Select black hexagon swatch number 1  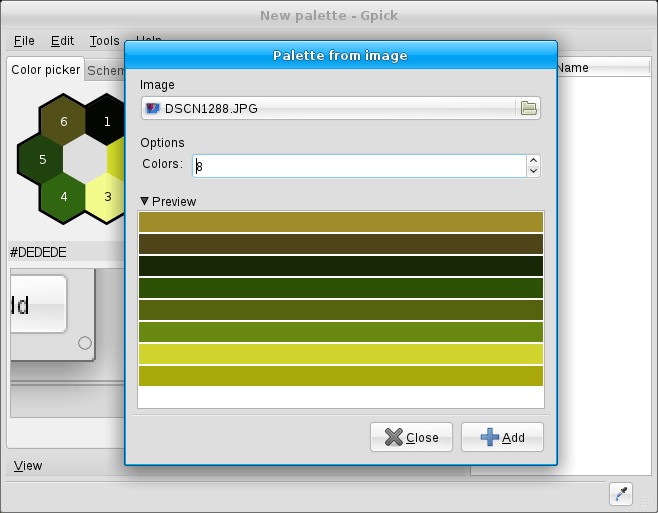coord(106,120)
